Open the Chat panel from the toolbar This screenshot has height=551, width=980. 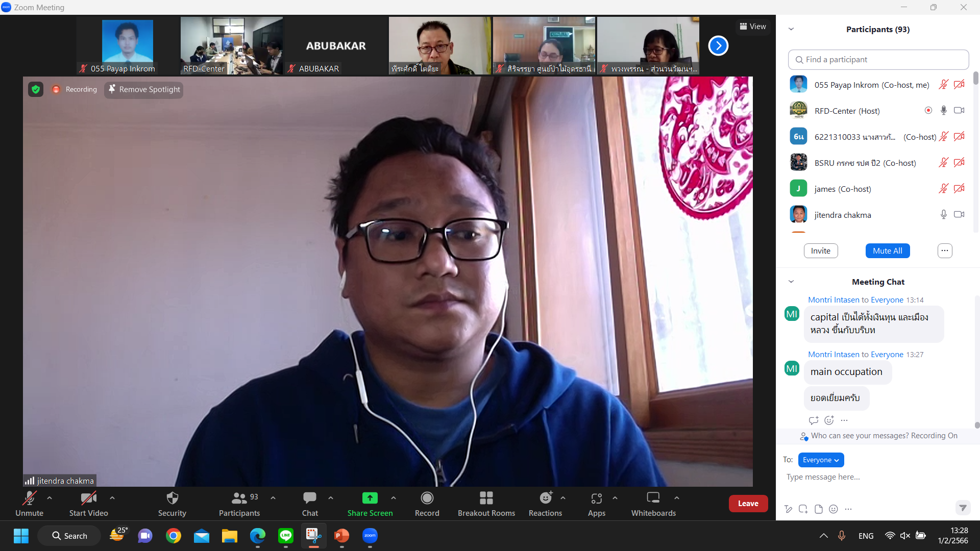click(309, 498)
